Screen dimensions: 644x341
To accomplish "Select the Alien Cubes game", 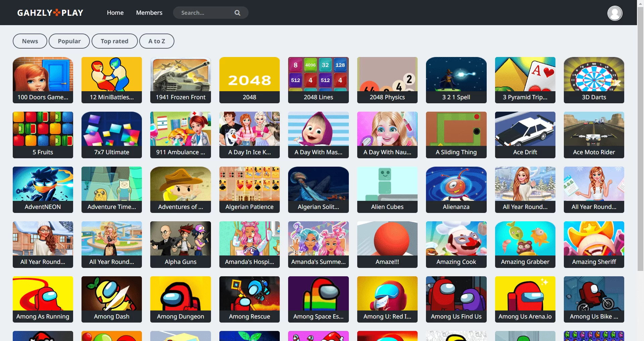I will (387, 189).
